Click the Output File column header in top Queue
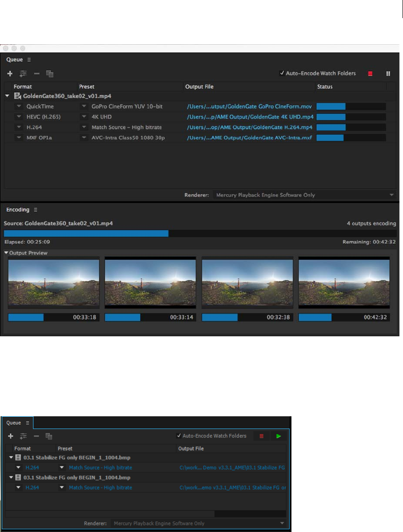 point(199,86)
